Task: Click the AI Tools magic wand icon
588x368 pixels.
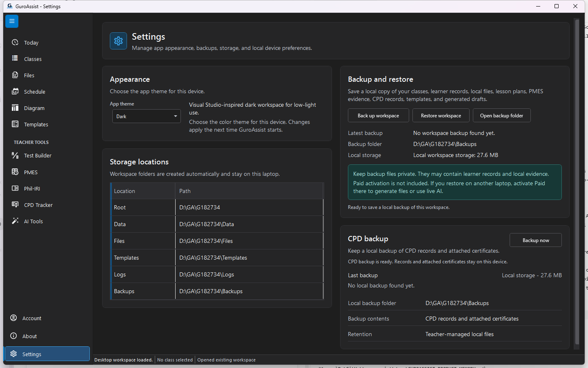Action: point(15,221)
